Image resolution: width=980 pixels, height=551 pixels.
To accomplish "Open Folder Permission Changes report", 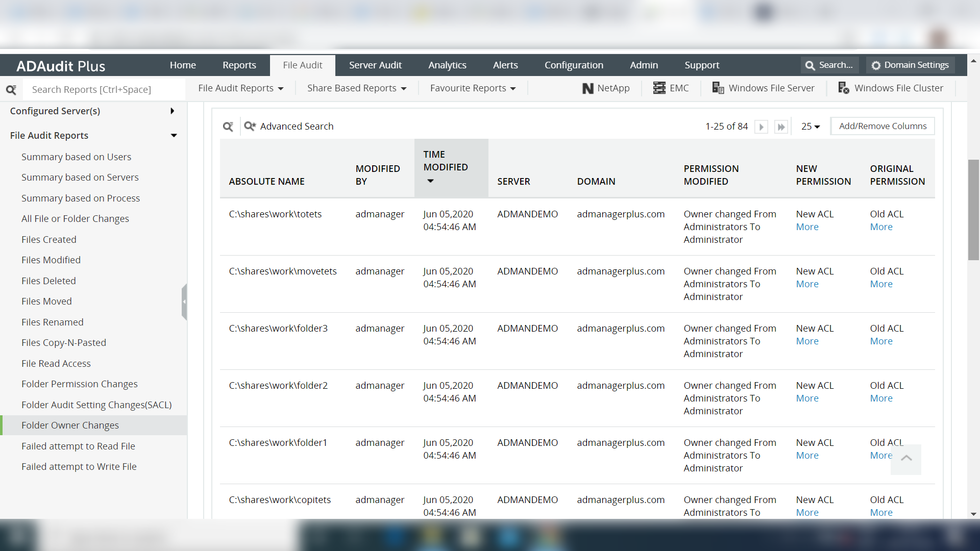I will [x=80, y=384].
